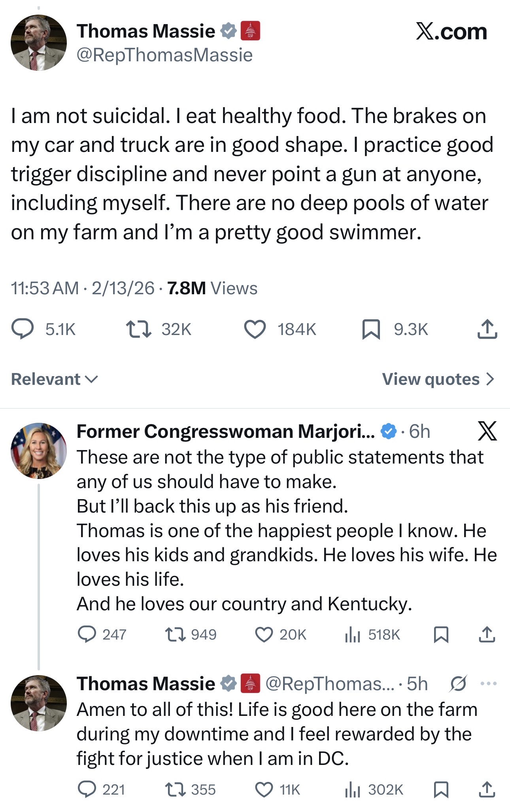
Task: Share Massie's reply with 302K views
Action: pos(487,789)
